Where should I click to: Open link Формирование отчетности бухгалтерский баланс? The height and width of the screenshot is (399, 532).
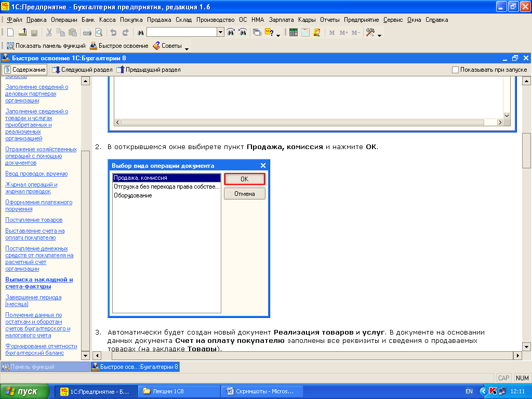tap(41, 350)
